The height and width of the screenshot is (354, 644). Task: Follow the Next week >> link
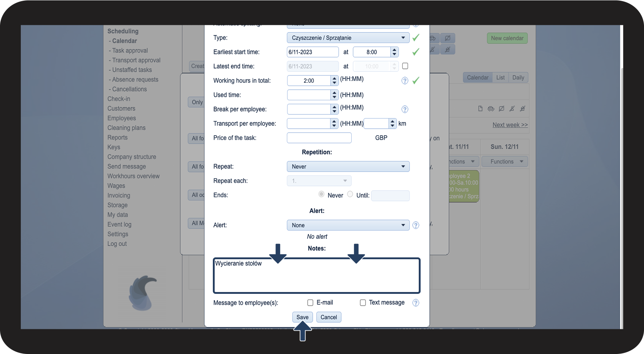click(x=510, y=125)
